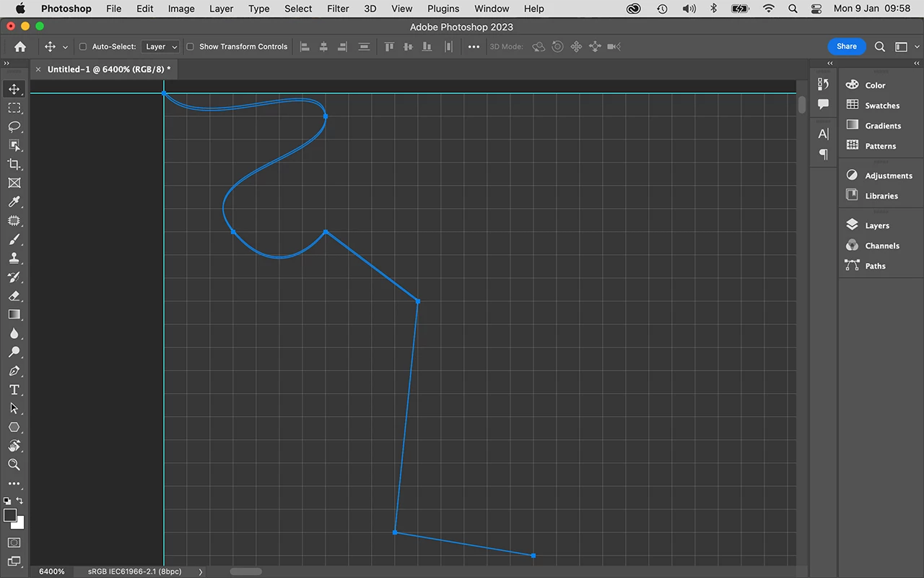Select the Spot Healing Brush tool
Viewport: 924px width, 578px height.
pyautogui.click(x=14, y=220)
